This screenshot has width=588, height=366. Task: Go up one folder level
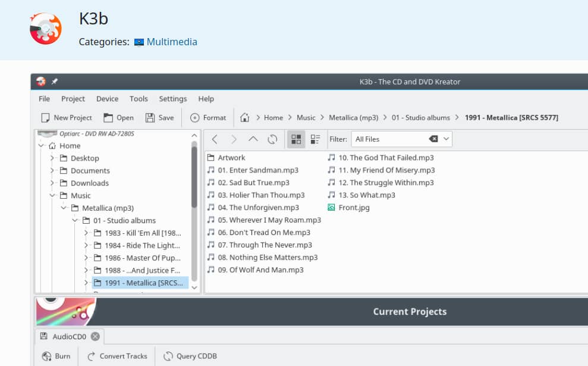coord(253,139)
